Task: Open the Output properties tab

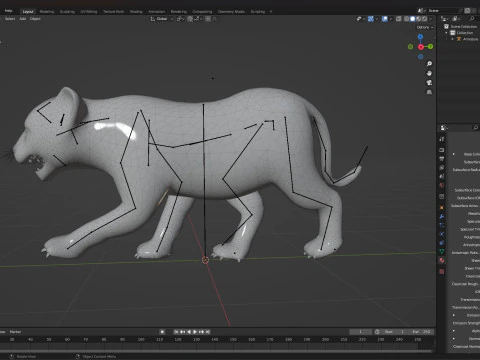Action: pos(442,159)
